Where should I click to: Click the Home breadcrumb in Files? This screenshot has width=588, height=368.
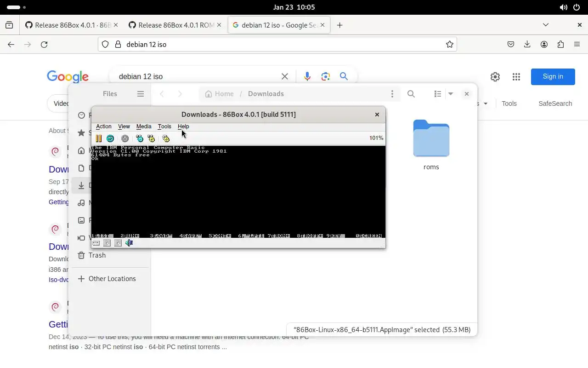click(x=219, y=94)
